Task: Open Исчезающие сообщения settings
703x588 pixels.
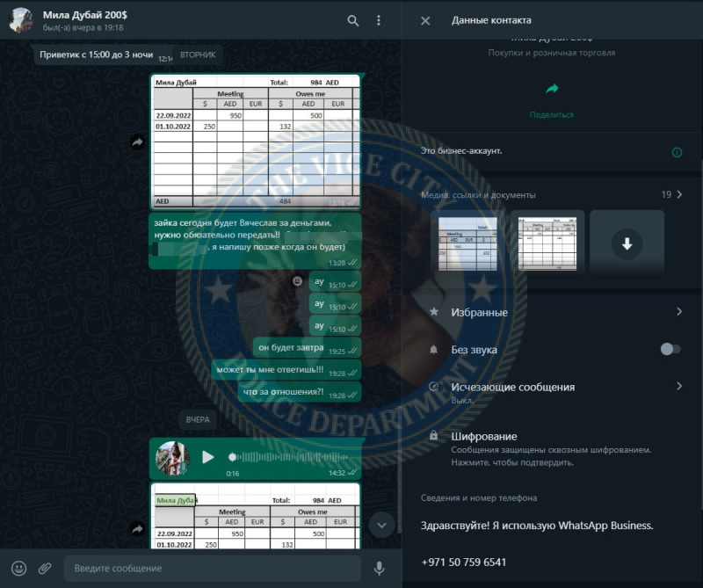Action: tap(554, 392)
